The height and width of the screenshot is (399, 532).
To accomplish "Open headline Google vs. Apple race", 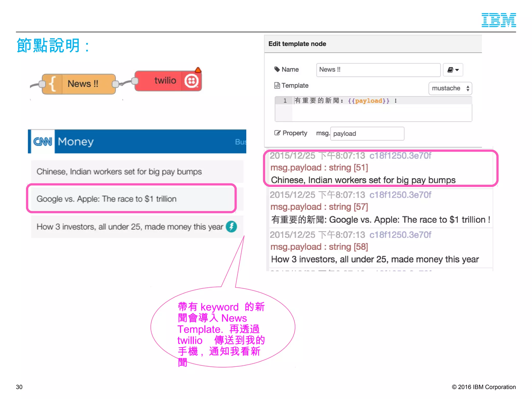I will [137, 199].
